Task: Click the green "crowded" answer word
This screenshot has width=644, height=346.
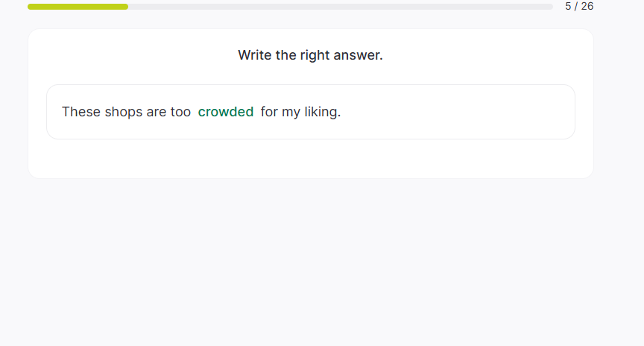Action: click(x=226, y=112)
